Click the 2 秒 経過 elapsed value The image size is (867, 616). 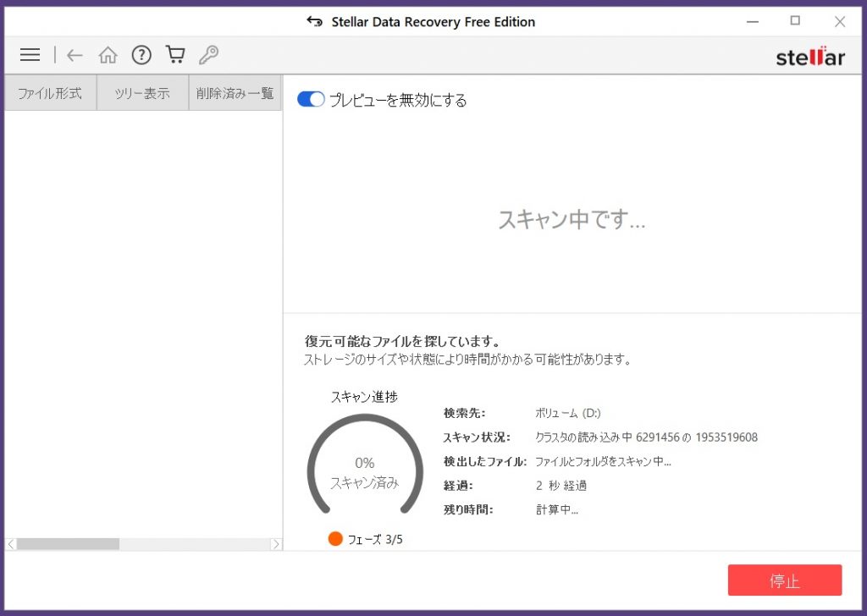click(x=561, y=486)
